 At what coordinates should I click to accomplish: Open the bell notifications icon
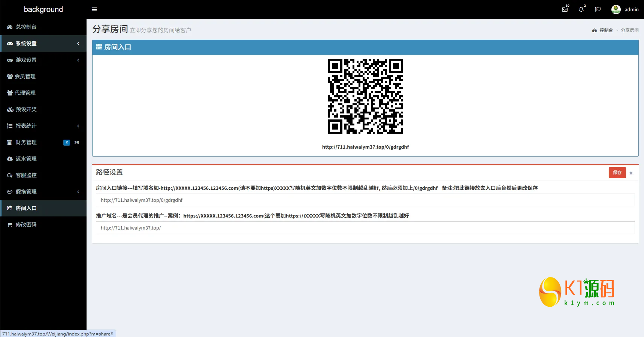click(581, 9)
